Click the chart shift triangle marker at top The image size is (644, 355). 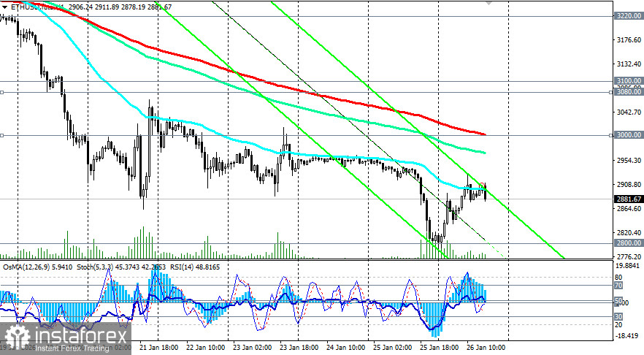pos(488,2)
